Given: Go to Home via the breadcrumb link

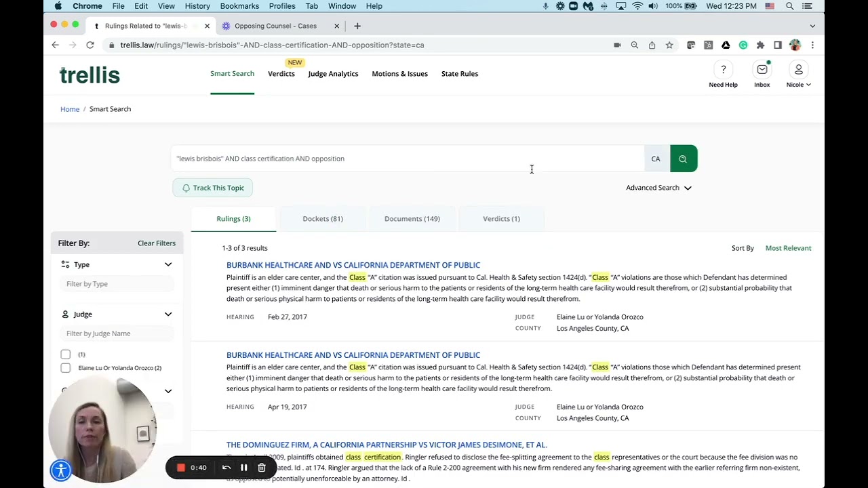Looking at the screenshot, I should tap(70, 109).
